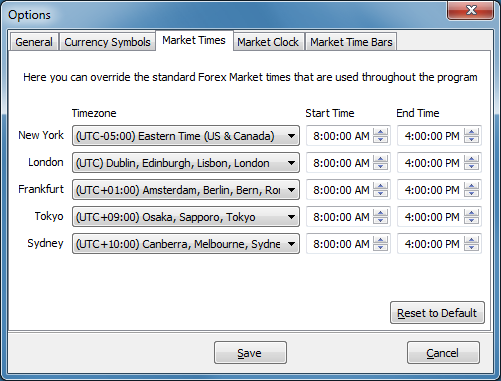Save the market time options
This screenshot has width=501, height=381.
(x=250, y=353)
